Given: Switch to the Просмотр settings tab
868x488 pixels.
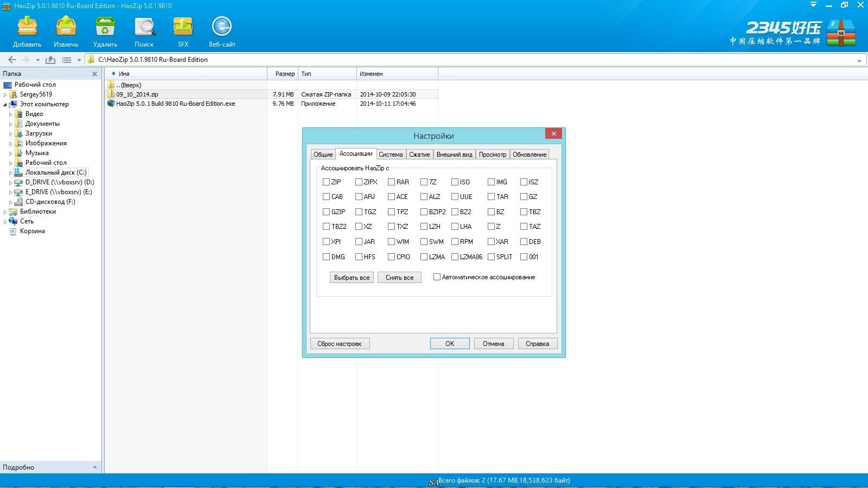Looking at the screenshot, I should point(493,155).
